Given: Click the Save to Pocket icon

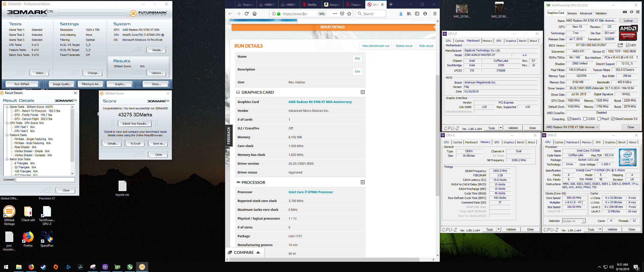Looking at the screenshot, I should (x=342, y=14).
